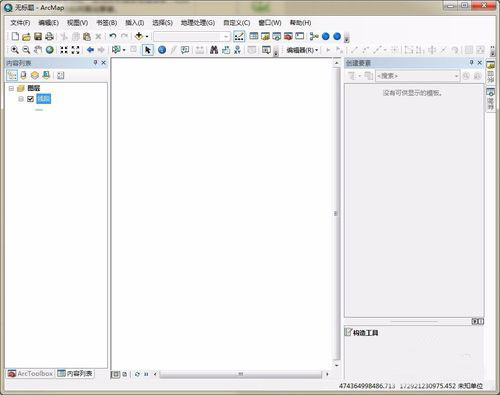Open the Find binoculars tool
The height and width of the screenshot is (395, 500).
214,50
